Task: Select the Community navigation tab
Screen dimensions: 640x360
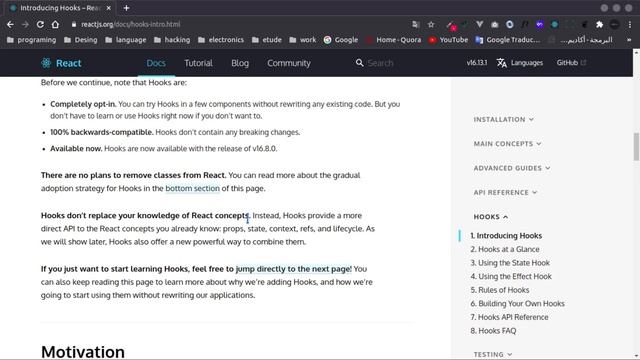Action: point(289,63)
